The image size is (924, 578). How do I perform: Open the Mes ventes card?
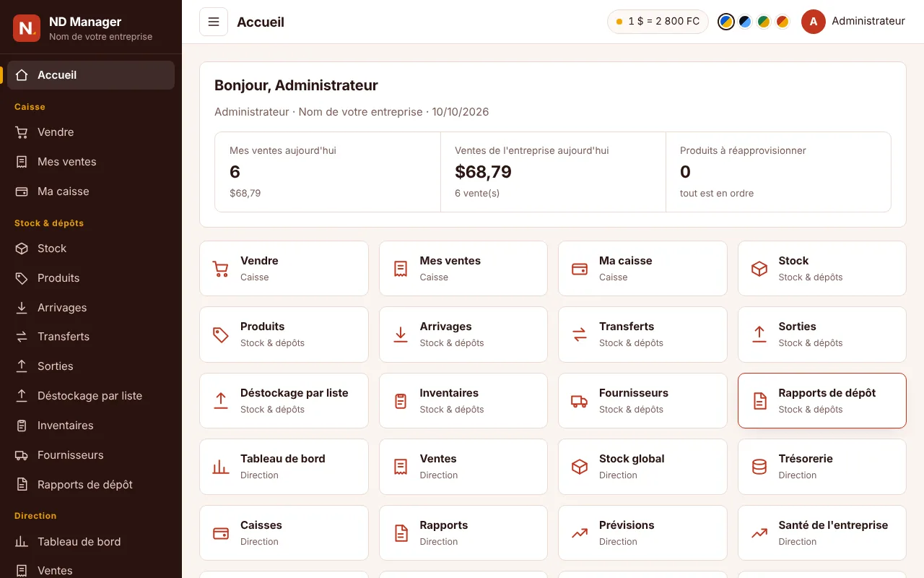463,269
